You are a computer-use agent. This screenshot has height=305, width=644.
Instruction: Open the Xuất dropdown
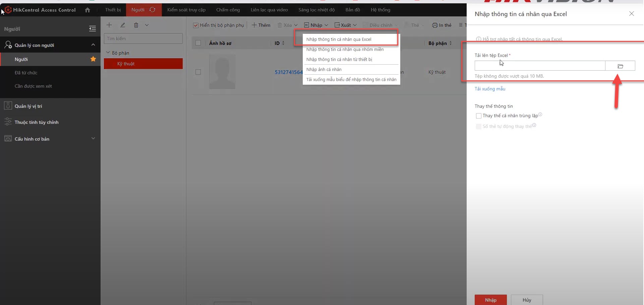[346, 25]
